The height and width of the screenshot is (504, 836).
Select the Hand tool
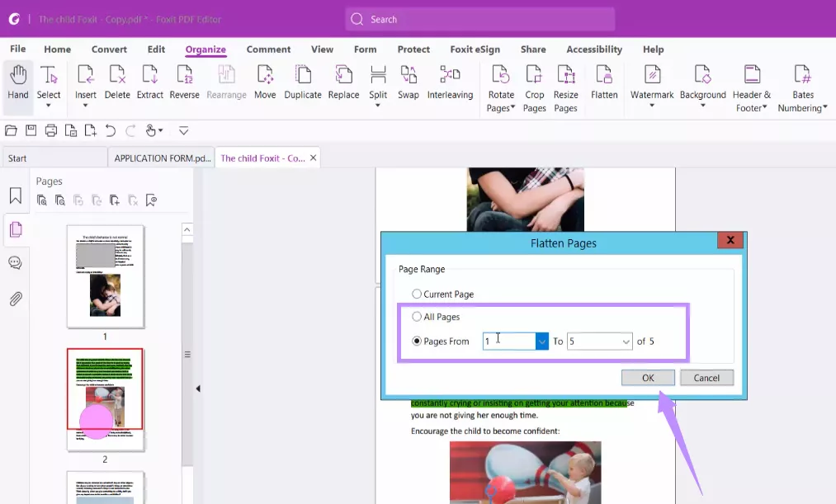coord(17,82)
